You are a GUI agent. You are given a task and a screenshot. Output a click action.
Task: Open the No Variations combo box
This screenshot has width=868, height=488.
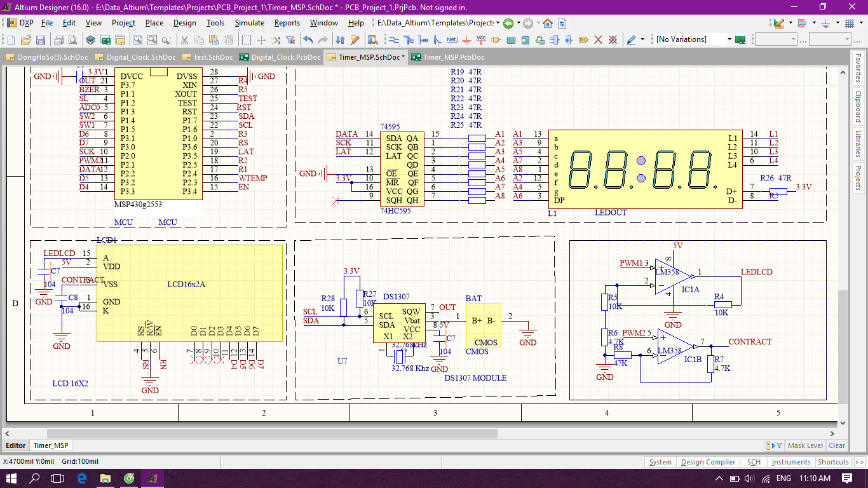tap(694, 39)
